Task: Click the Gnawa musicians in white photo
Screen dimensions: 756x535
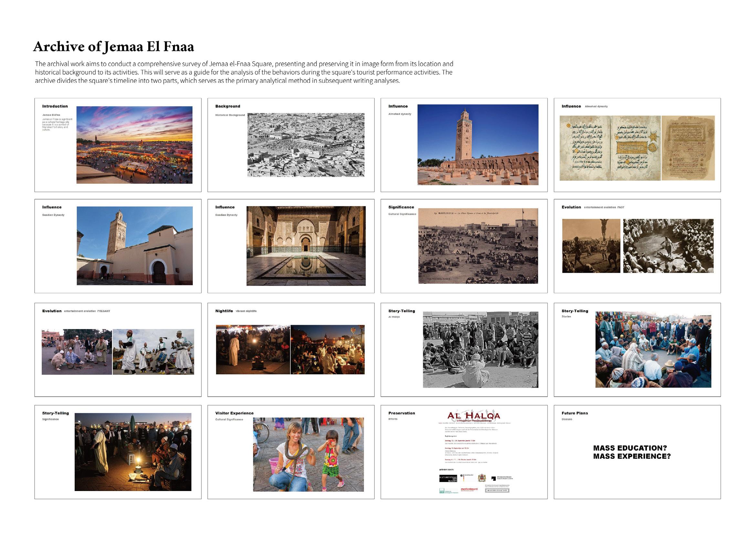Action: [x=153, y=351]
